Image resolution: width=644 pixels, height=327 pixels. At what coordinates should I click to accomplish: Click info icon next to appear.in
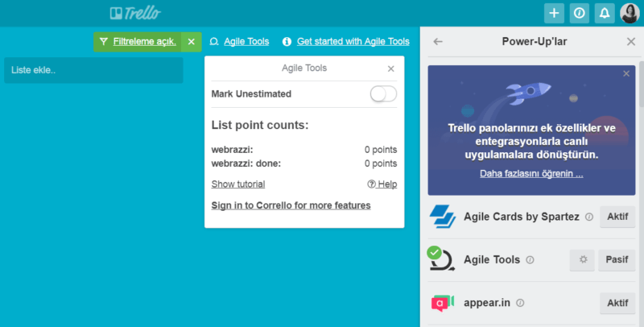point(520,304)
